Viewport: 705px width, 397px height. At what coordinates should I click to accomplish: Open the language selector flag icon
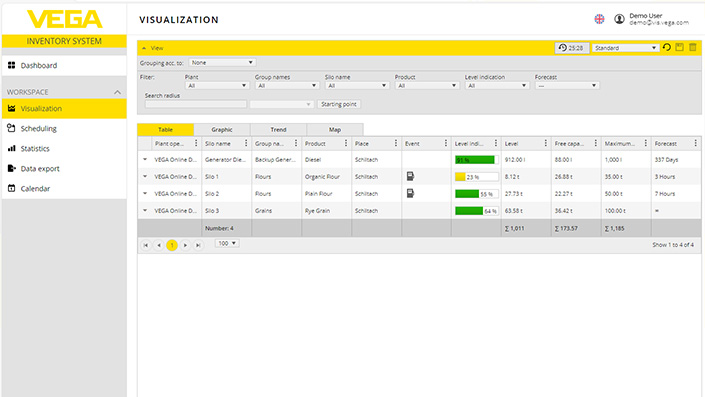pos(599,19)
